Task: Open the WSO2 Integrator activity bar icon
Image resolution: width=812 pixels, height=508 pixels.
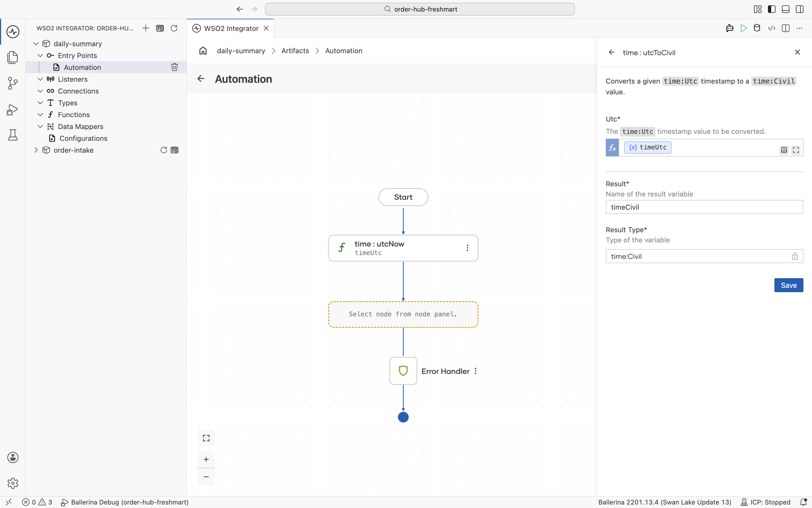Action: coord(13,32)
